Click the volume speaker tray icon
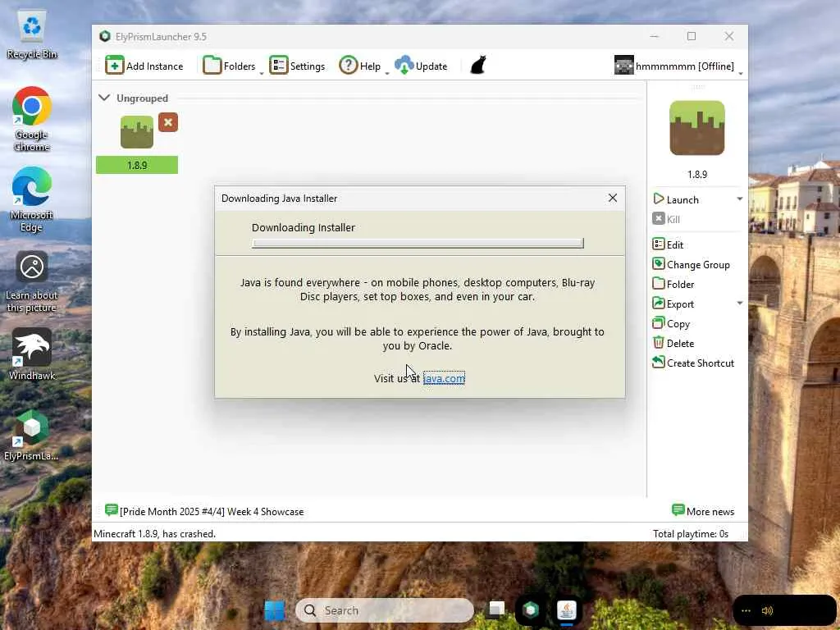840x630 pixels. [767, 610]
